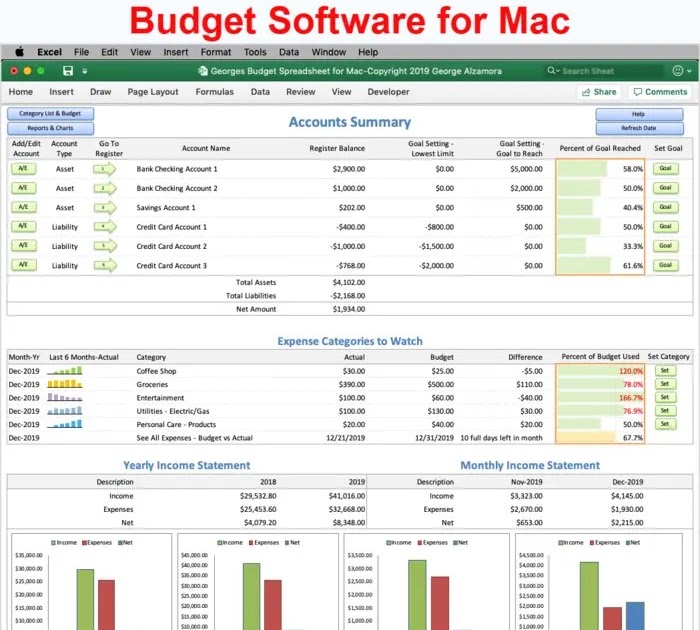Open the Tools menu
The height and width of the screenshot is (630, 700).
pos(255,52)
